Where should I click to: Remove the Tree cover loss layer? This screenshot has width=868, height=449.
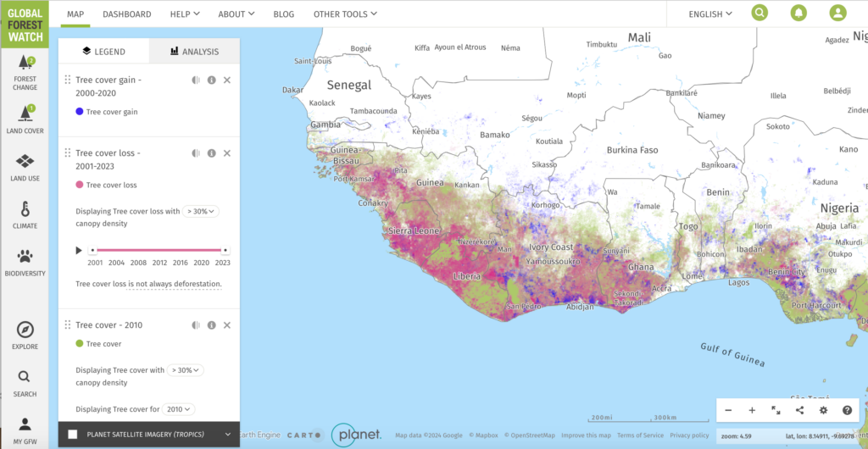[x=227, y=153]
